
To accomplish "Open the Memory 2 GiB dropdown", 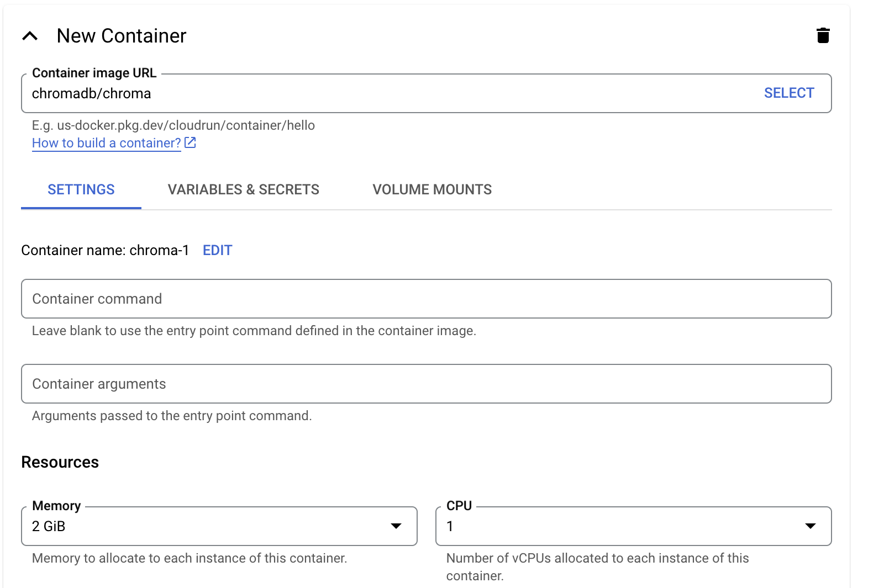I will point(210,526).
